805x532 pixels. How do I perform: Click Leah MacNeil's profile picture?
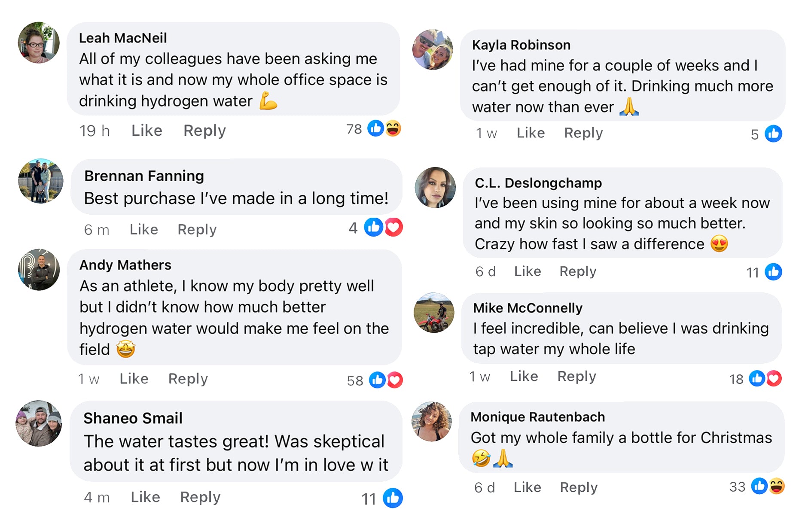pyautogui.click(x=39, y=43)
